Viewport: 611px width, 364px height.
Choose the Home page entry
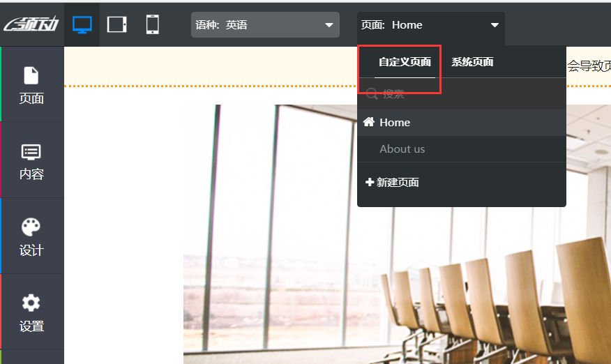[461, 122]
